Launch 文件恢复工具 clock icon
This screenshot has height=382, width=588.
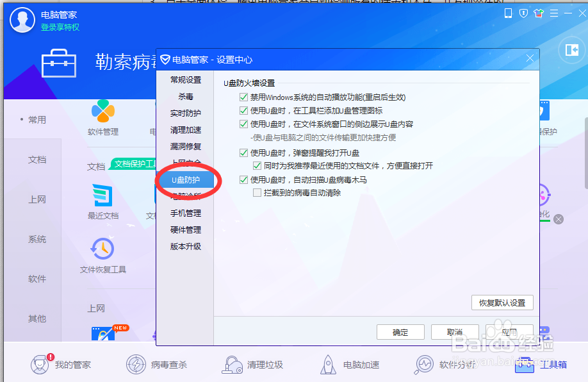pos(102,249)
